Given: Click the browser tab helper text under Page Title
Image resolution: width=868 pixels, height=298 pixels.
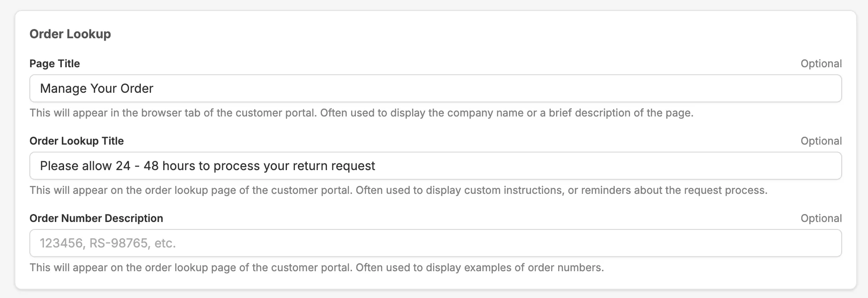Looking at the screenshot, I should pyautogui.click(x=361, y=113).
